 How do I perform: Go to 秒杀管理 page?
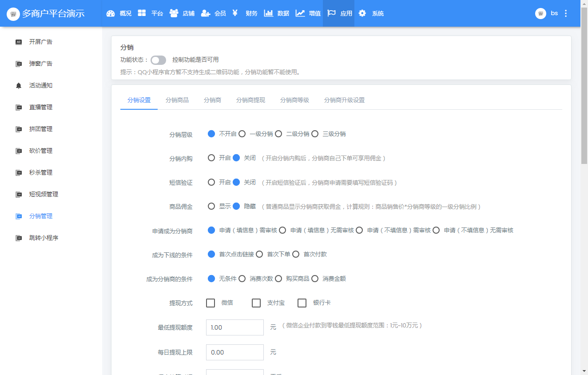pos(41,172)
